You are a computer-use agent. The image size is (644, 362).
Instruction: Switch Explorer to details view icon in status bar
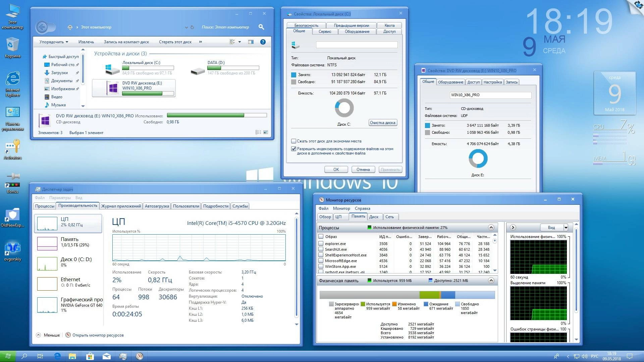tap(258, 132)
